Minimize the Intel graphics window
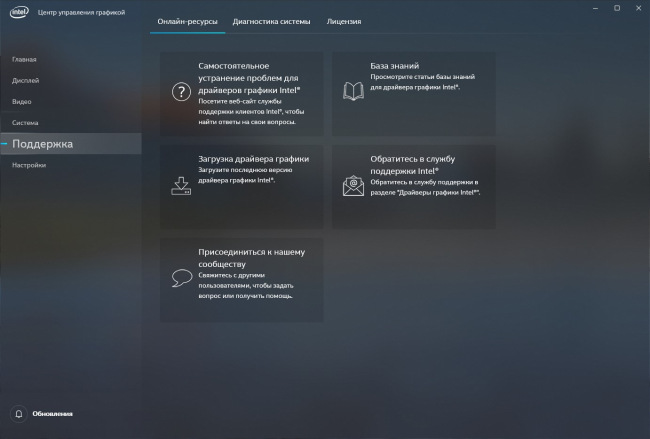650x439 pixels. click(x=595, y=8)
